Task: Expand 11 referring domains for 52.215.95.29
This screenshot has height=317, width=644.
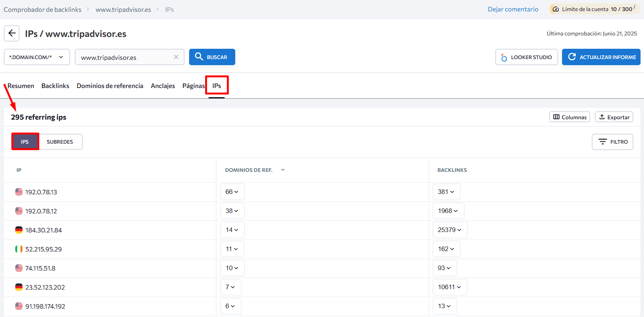Action: pyautogui.click(x=232, y=249)
